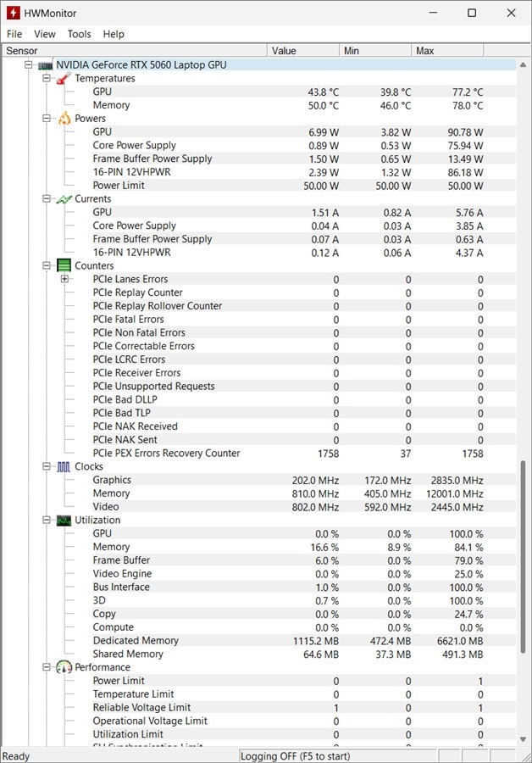
Task: Click the thermometer icon beside Temperatures
Action: 64,78
